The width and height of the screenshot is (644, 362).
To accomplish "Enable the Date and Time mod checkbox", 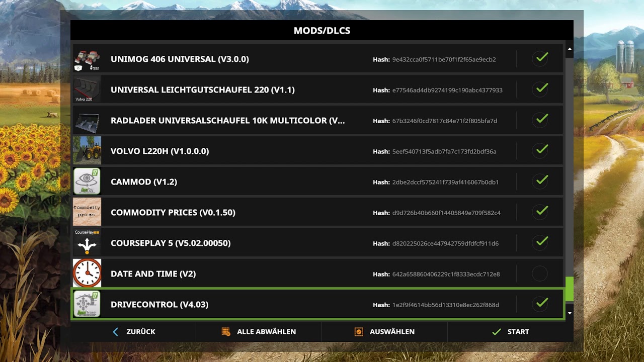I will (x=540, y=274).
